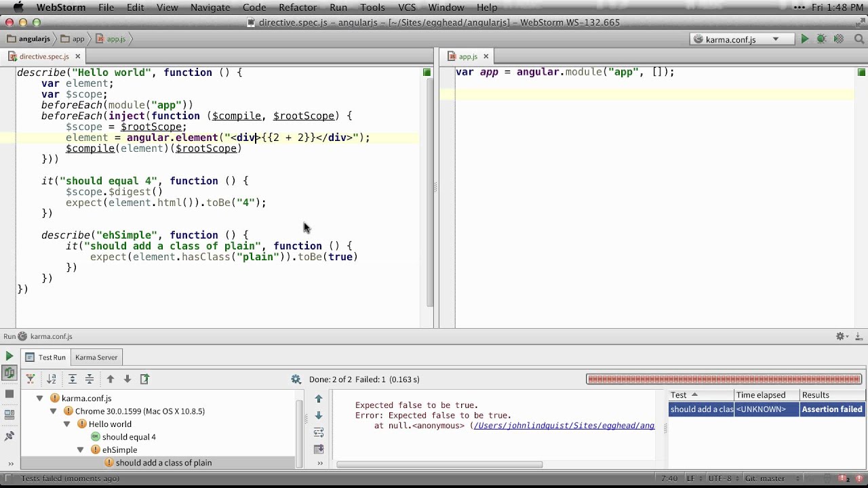
Task: Restore layout using the Run sidebar layout icon
Action: pyautogui.click(x=9, y=415)
